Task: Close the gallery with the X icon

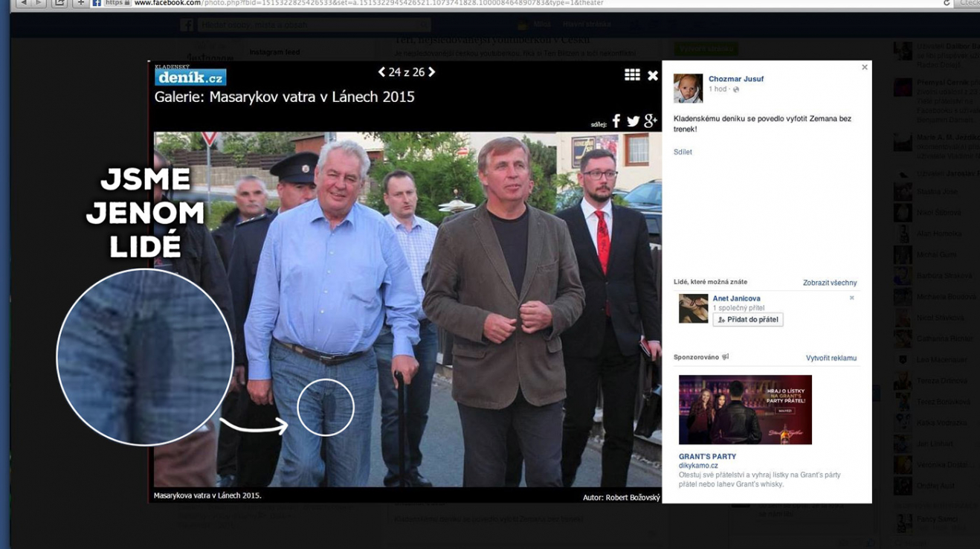Action: (x=653, y=75)
